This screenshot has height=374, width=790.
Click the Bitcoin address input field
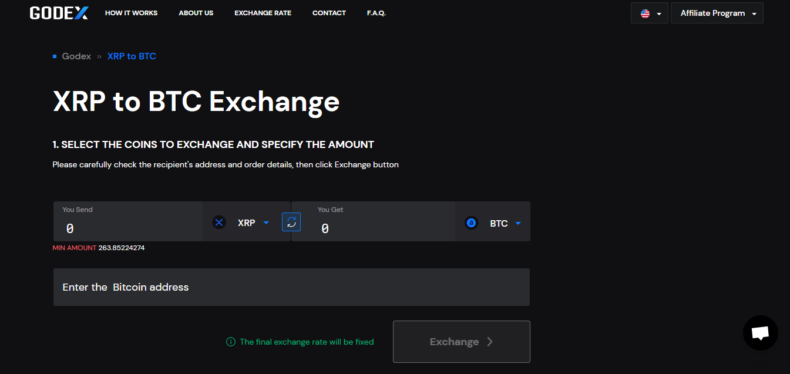[x=291, y=287]
